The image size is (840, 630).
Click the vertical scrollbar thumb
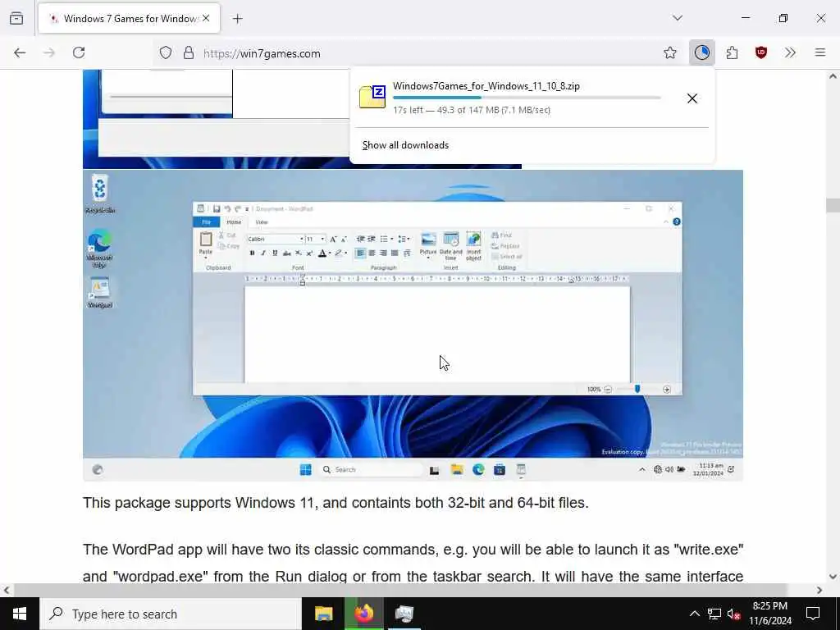click(833, 205)
